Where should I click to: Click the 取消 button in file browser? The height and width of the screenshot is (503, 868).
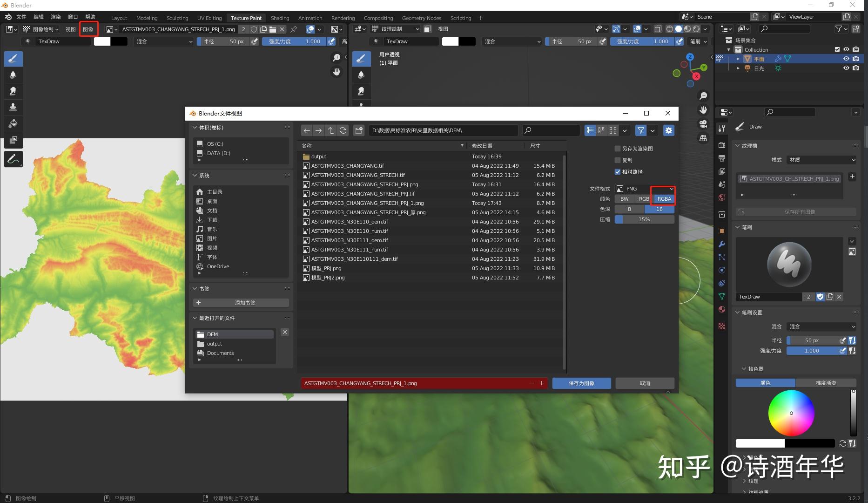[x=645, y=383]
